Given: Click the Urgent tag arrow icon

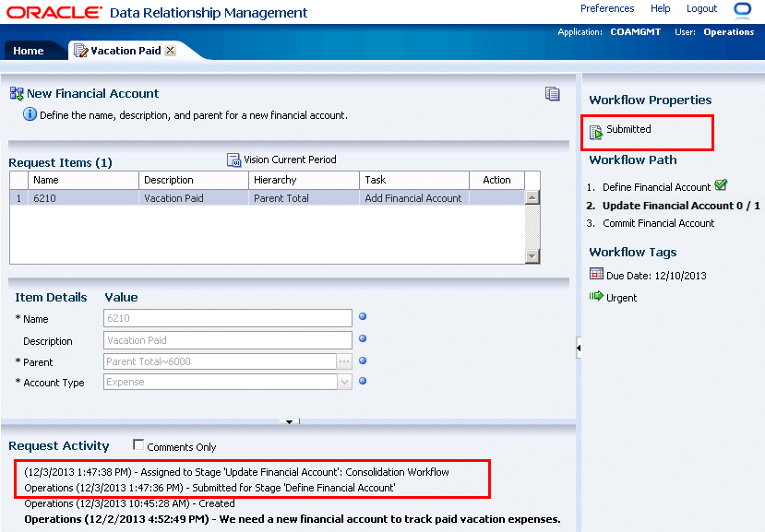Looking at the screenshot, I should (596, 296).
